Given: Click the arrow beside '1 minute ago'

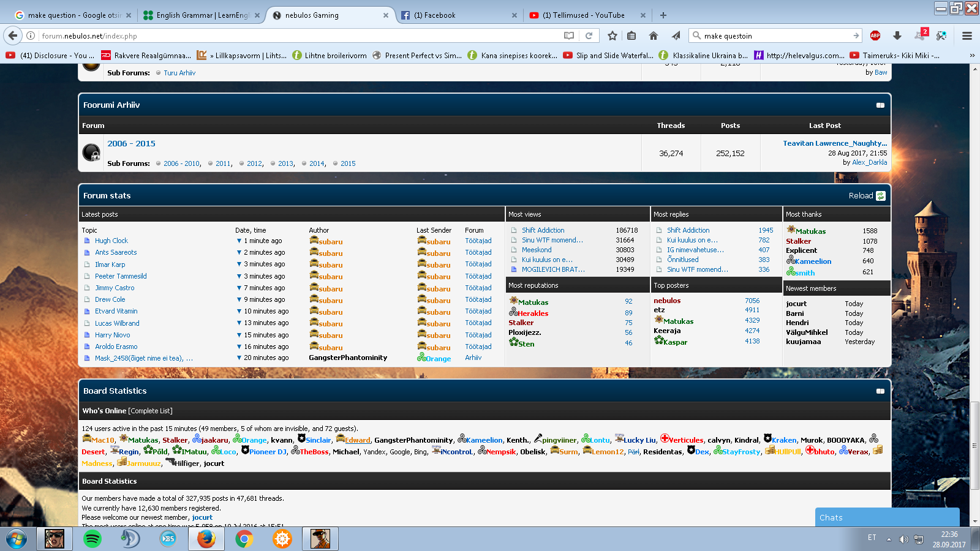Looking at the screenshot, I should 239,241.
